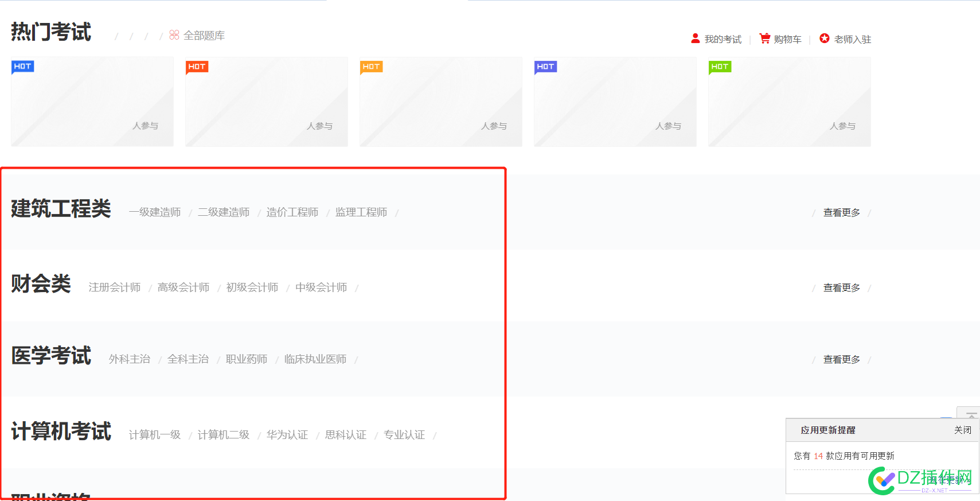View more in 财会类 row
This screenshot has height=501, width=980.
coord(842,288)
